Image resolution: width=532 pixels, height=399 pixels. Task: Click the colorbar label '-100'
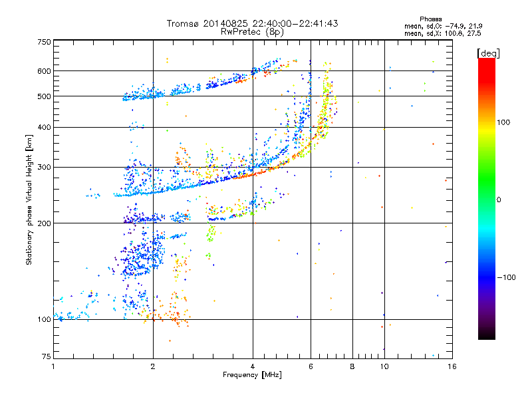[507, 277]
